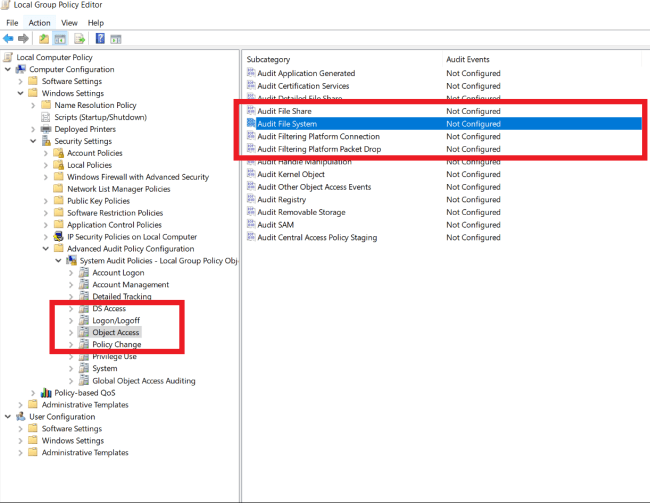This screenshot has width=650, height=503.
Task: Open the Help menu
Action: (x=96, y=23)
